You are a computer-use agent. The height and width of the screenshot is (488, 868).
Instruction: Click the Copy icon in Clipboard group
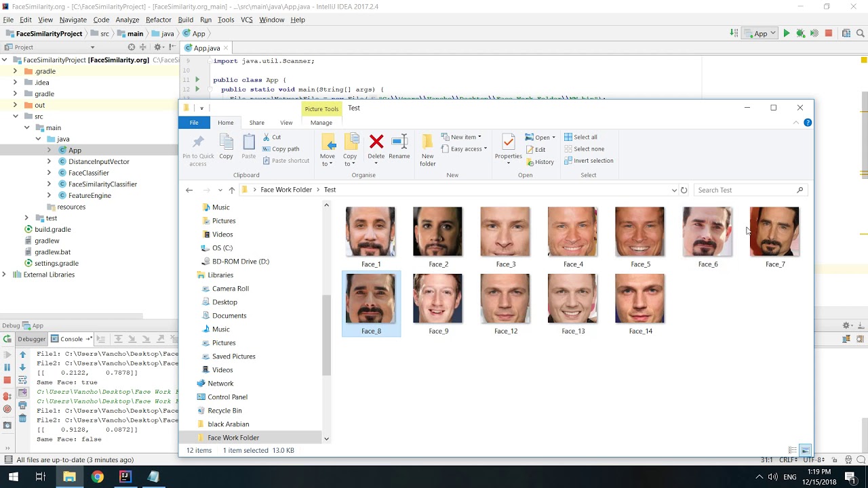pos(226,142)
